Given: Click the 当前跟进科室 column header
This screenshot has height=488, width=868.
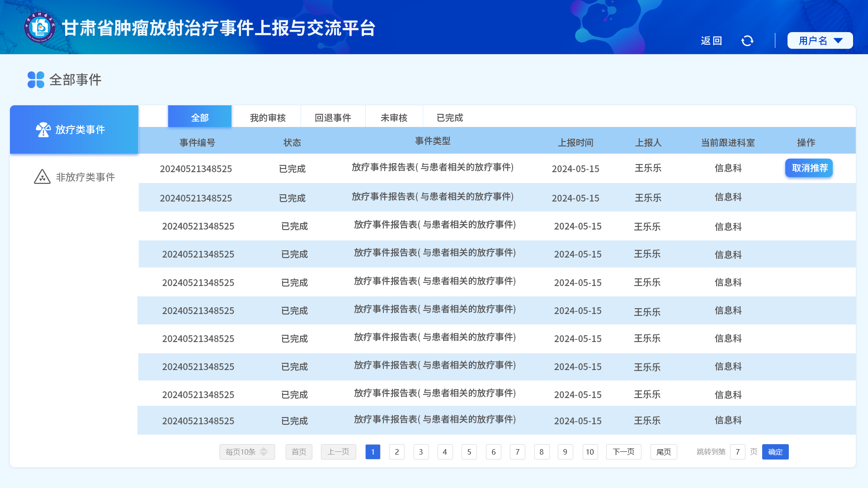Looking at the screenshot, I should coord(728,143).
